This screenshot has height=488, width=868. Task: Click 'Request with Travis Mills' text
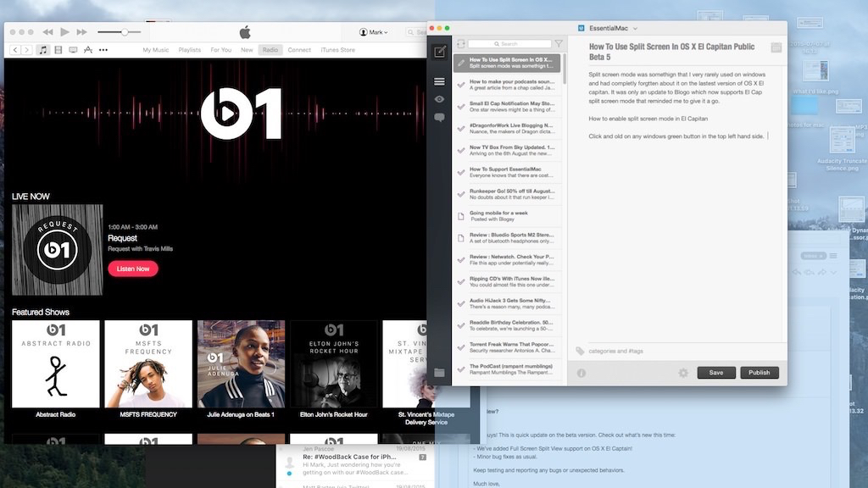pos(140,249)
